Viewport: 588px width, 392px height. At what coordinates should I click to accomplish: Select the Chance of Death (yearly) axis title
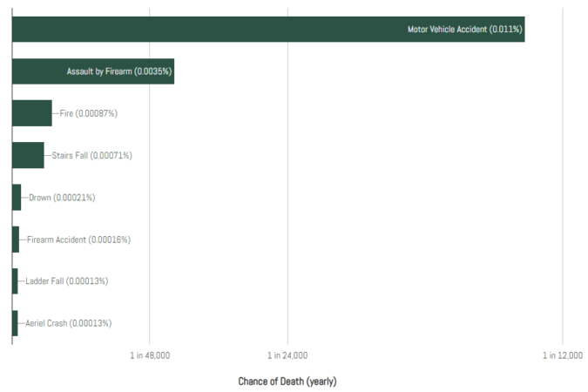[x=287, y=382]
